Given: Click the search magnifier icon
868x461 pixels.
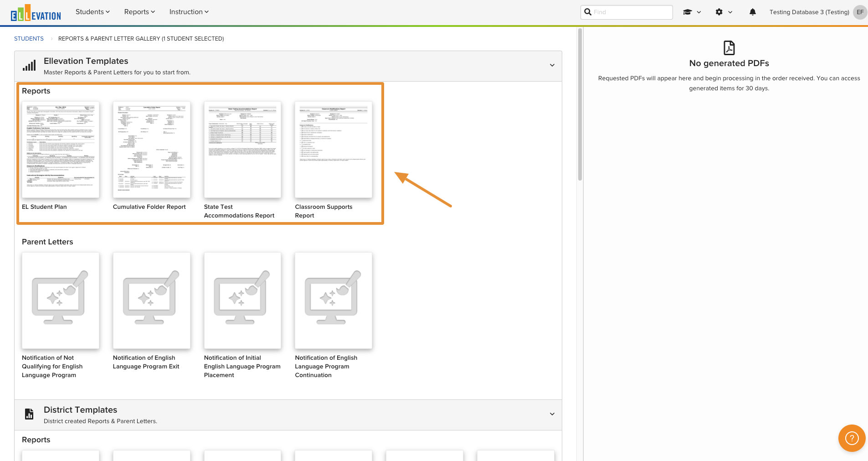Looking at the screenshot, I should [x=588, y=12].
